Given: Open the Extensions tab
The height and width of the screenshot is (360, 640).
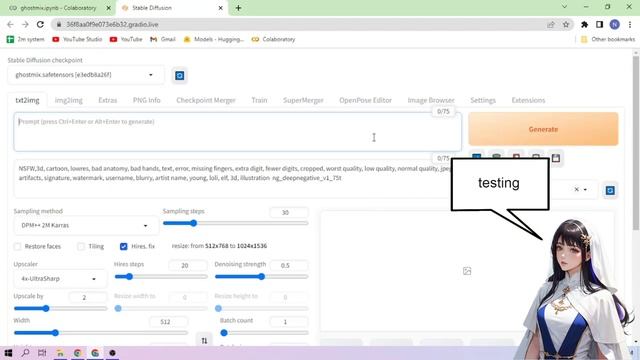Looking at the screenshot, I should (528, 100).
